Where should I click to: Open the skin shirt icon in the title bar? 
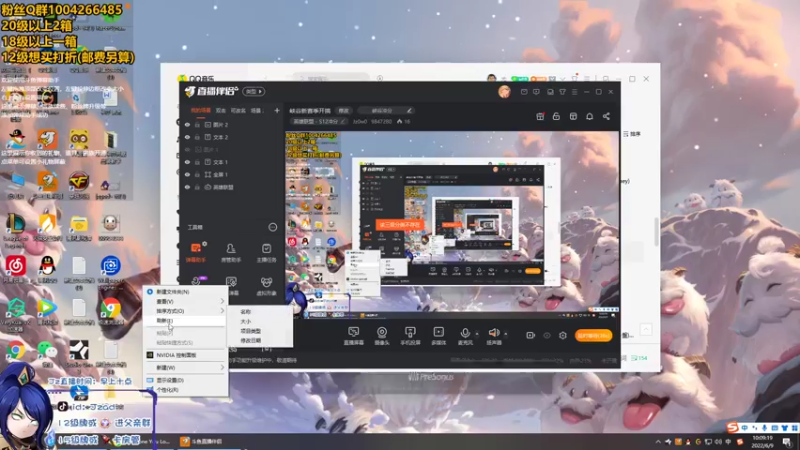[562, 92]
